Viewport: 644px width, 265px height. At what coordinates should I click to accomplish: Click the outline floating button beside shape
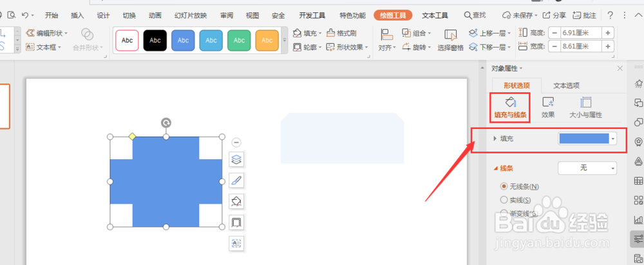[236, 222]
